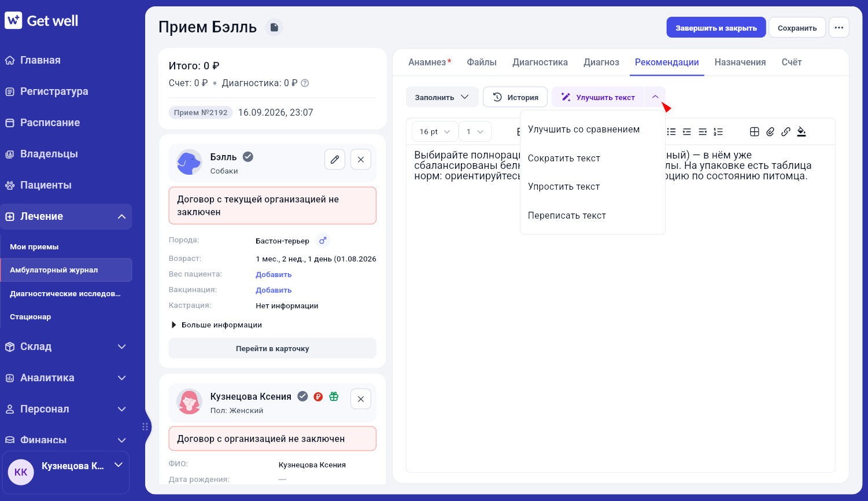Viewport: 868px width, 501px height.
Task: Collapse the Улучшить текст options arrow
Action: [x=655, y=97]
